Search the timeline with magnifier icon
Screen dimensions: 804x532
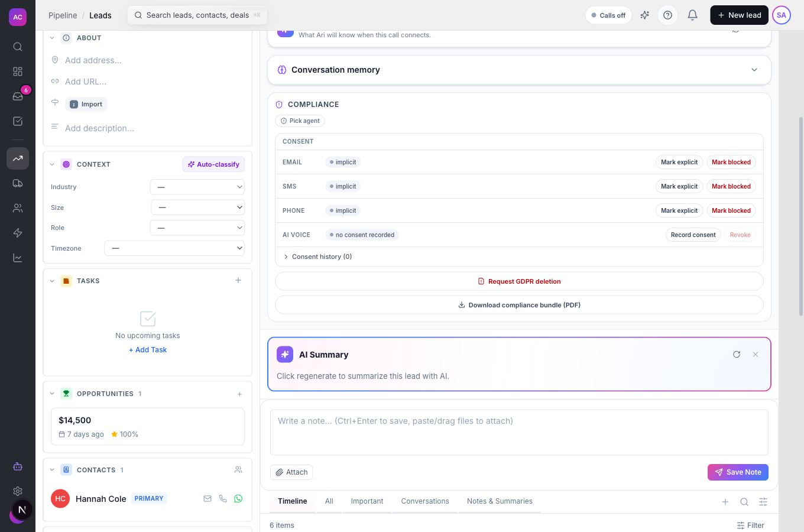[744, 502]
